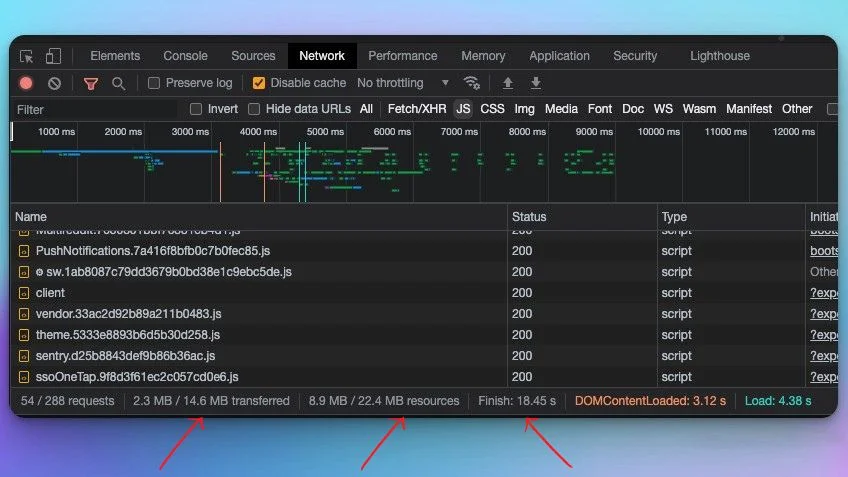Select the client request row
Image resolution: width=848 pixels, height=477 pixels.
tap(50, 293)
